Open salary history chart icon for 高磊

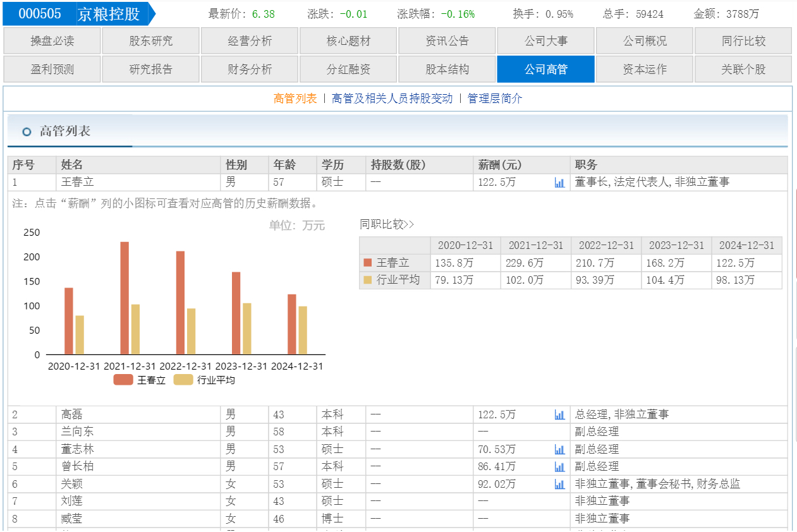pyautogui.click(x=559, y=415)
